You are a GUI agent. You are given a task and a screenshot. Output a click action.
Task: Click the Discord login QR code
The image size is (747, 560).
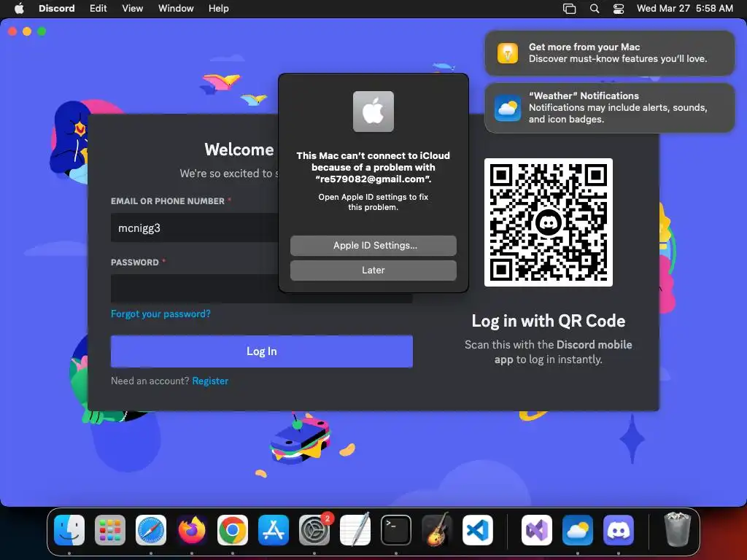click(549, 222)
